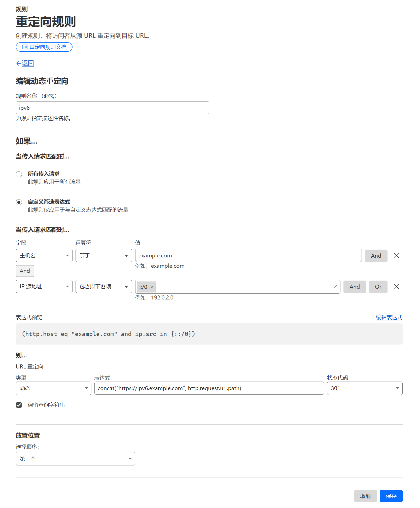Open the redirect rules documentation
Image resolution: width=420 pixels, height=508 pixels.
pos(44,47)
